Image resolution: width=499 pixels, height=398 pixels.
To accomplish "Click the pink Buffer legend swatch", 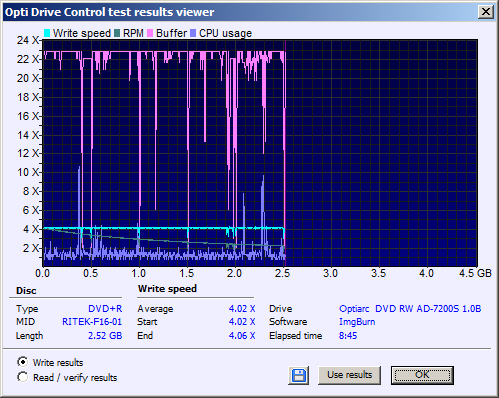I will pos(150,33).
